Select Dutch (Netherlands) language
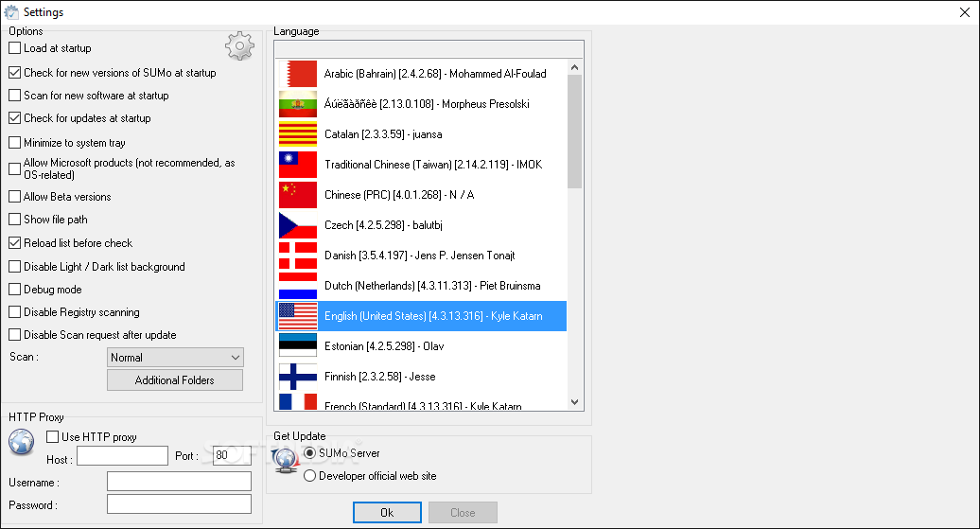The width and height of the screenshot is (980, 529). pyautogui.click(x=421, y=286)
